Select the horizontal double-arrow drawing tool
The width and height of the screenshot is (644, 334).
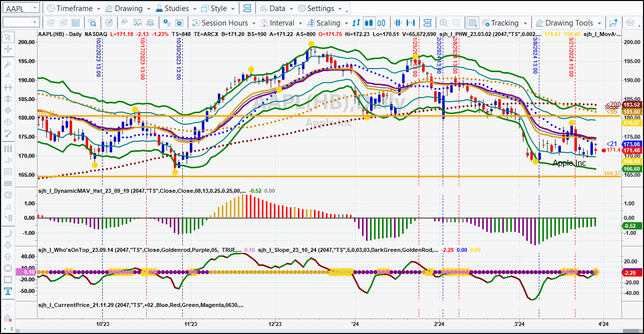[x=8, y=88]
